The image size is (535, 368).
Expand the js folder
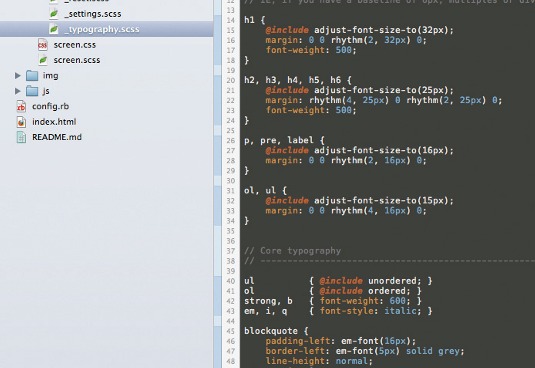pos(18,91)
